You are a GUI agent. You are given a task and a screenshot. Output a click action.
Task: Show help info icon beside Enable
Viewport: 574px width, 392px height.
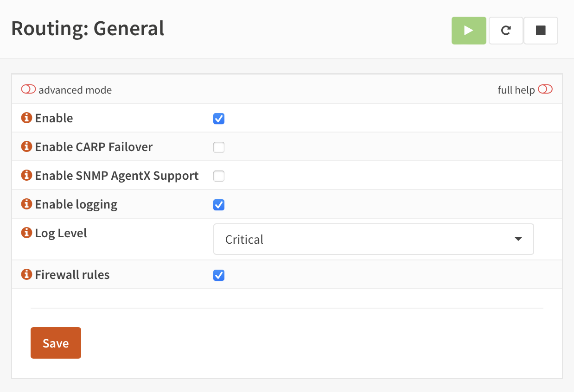pyautogui.click(x=26, y=118)
